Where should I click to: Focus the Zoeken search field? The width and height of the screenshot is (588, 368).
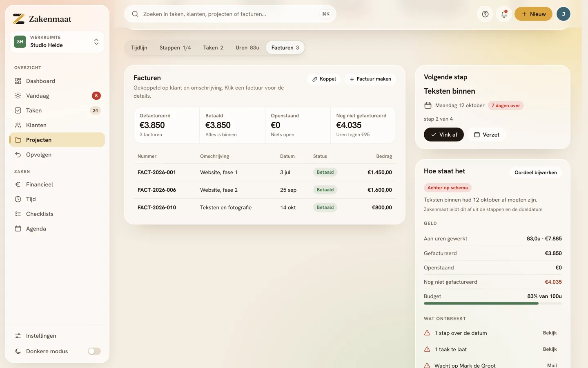(x=230, y=14)
